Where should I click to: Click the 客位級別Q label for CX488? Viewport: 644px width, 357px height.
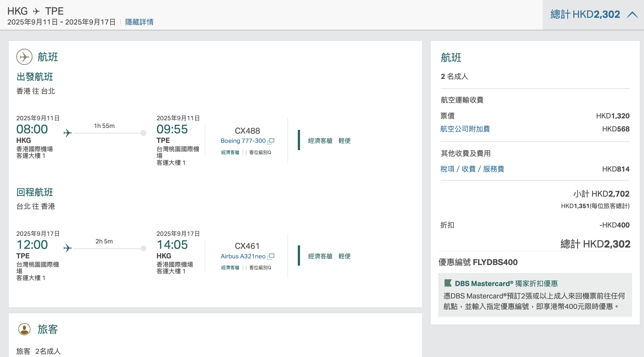click(x=260, y=152)
